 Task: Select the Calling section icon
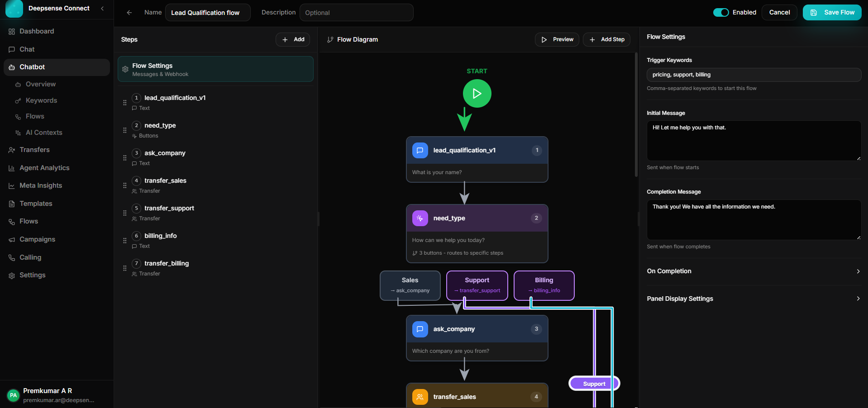(11, 257)
